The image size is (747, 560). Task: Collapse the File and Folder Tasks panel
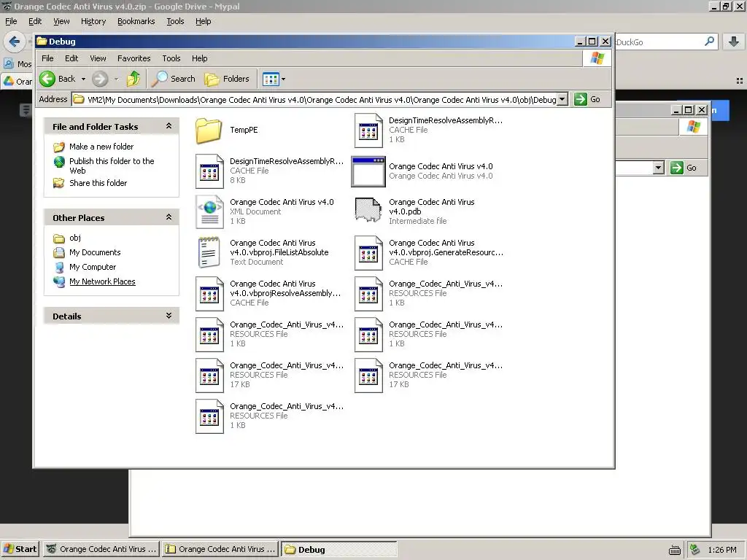click(x=169, y=126)
